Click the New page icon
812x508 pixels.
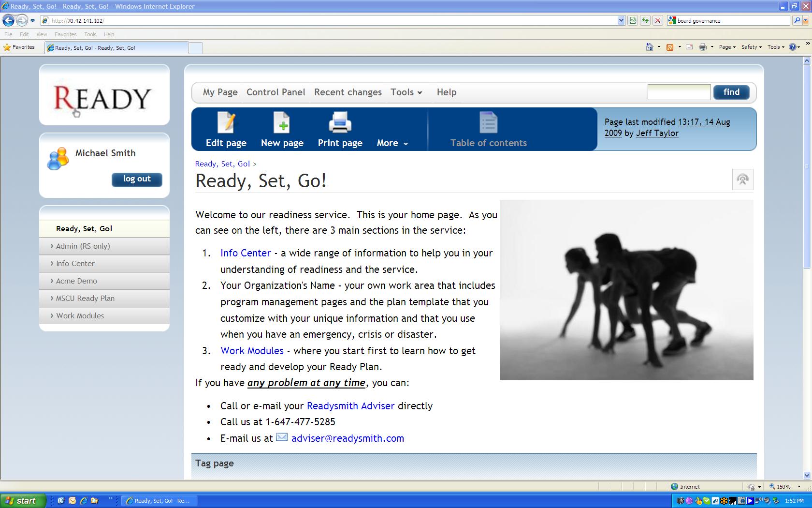pos(282,123)
